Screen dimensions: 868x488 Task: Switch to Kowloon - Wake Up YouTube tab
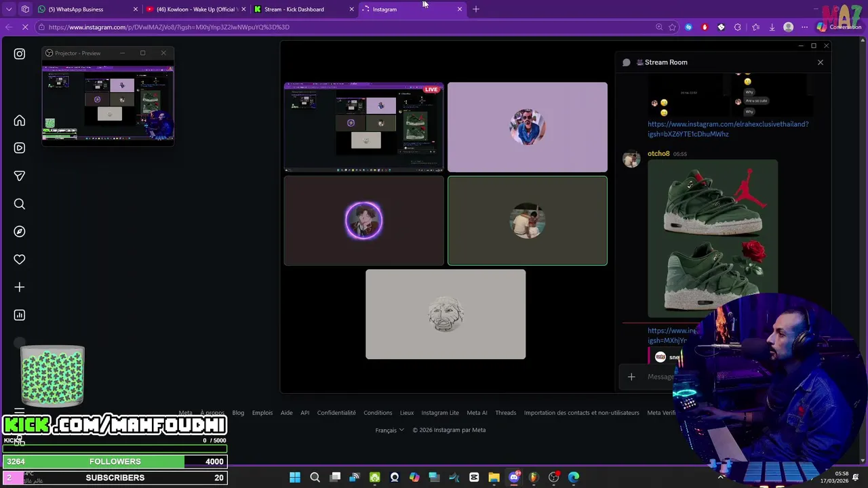pos(195,9)
